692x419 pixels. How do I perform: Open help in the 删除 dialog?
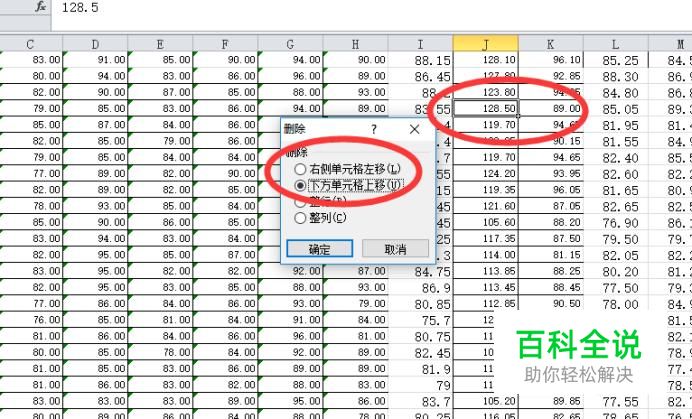click(x=374, y=129)
